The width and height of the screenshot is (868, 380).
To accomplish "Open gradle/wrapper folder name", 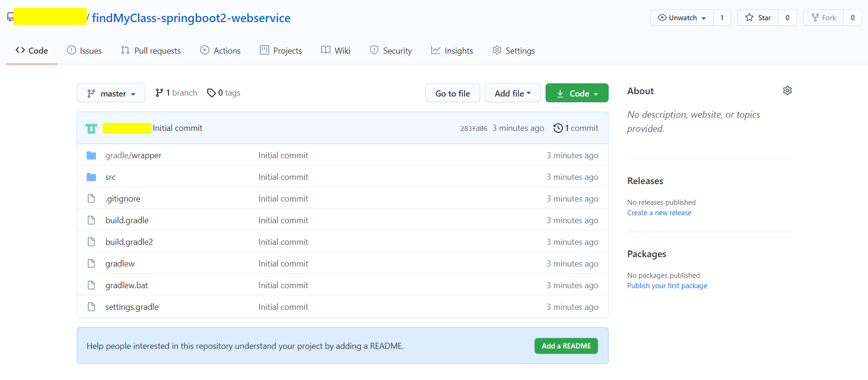I will click(x=133, y=155).
